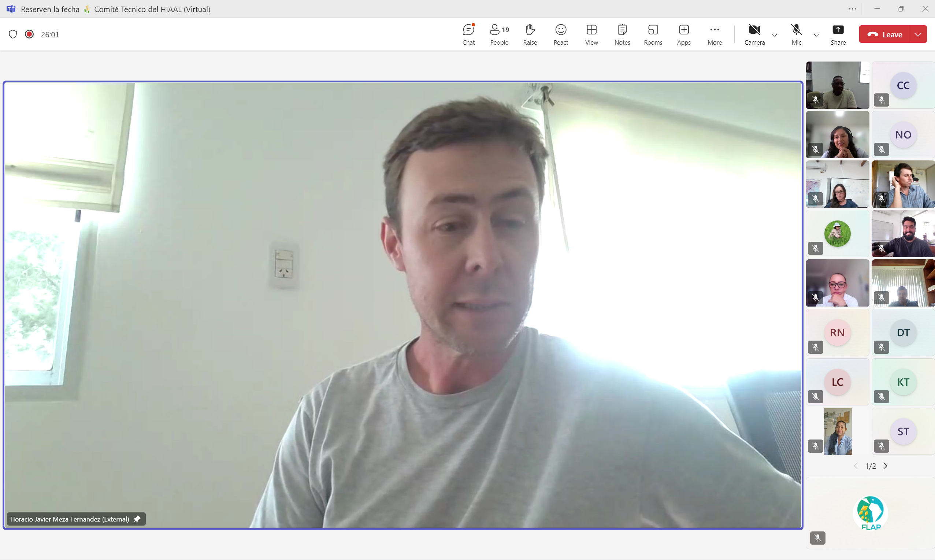Select the woman wearing headset video tile
The image size is (935, 560).
(837, 135)
